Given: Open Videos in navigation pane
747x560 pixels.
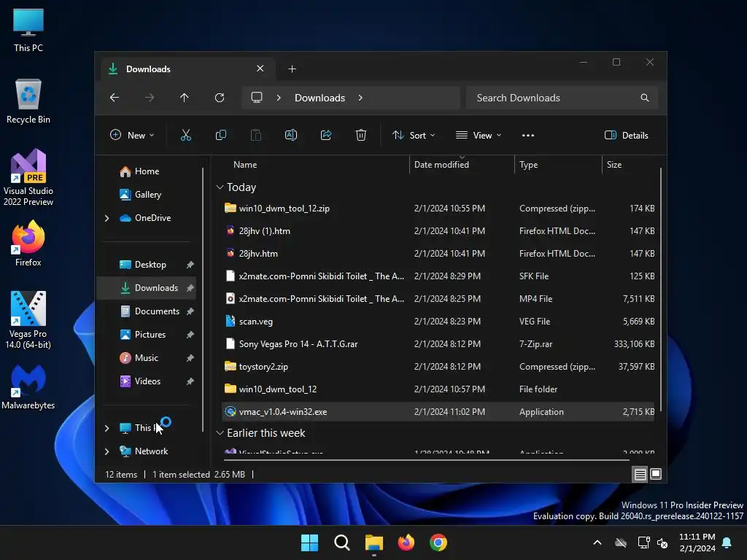Looking at the screenshot, I should (x=147, y=381).
